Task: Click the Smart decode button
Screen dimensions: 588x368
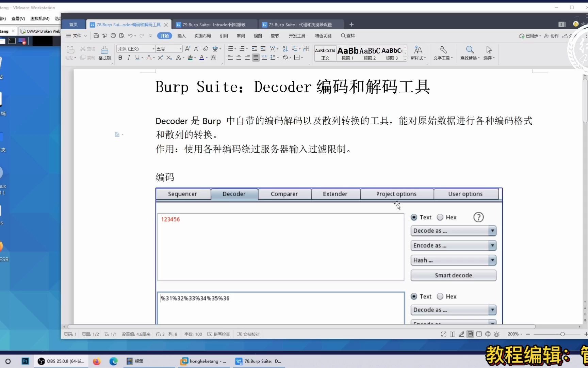Action: click(x=453, y=275)
